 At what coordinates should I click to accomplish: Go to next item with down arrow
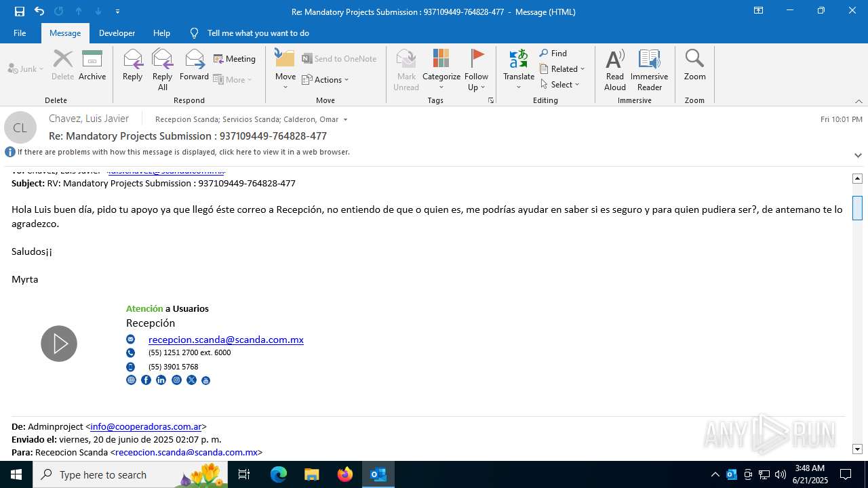(x=98, y=12)
